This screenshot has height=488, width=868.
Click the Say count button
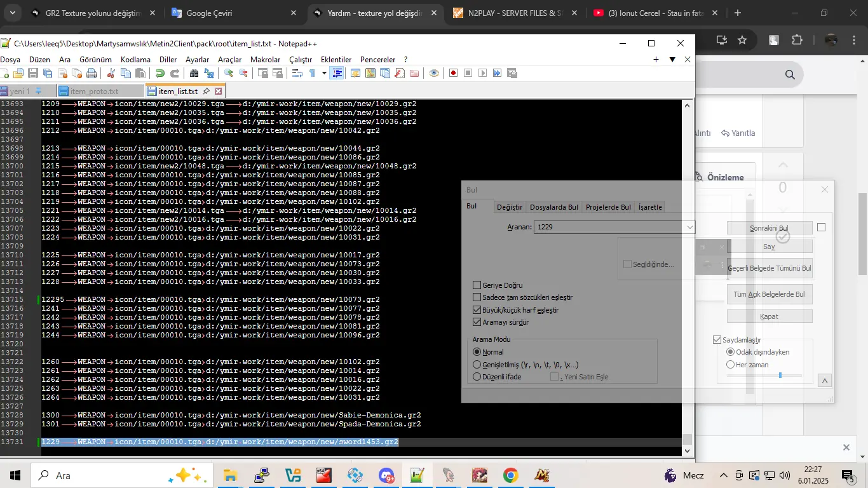pos(770,246)
